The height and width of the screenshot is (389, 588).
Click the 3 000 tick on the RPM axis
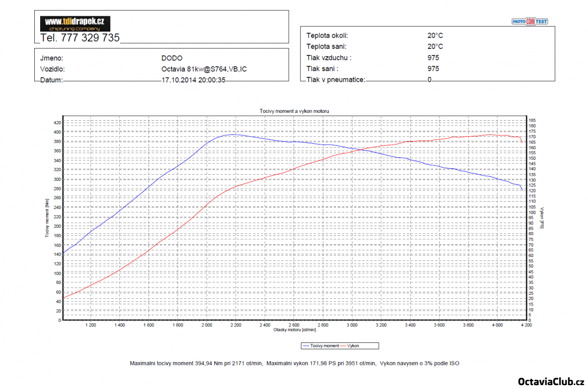point(352,325)
